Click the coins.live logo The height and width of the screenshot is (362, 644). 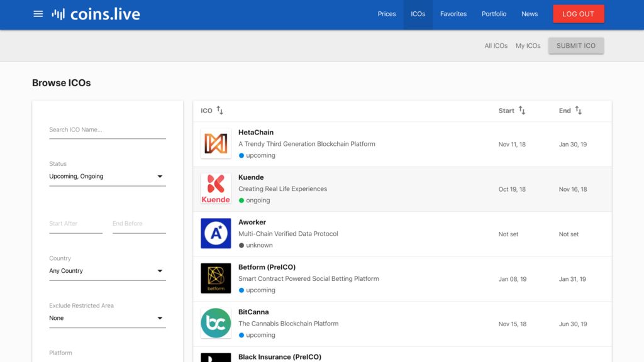(96, 14)
